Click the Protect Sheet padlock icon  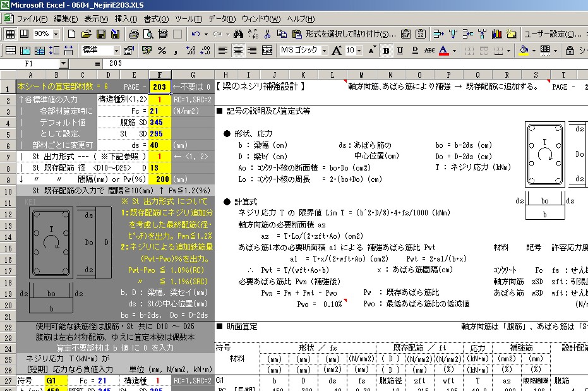[x=570, y=51]
